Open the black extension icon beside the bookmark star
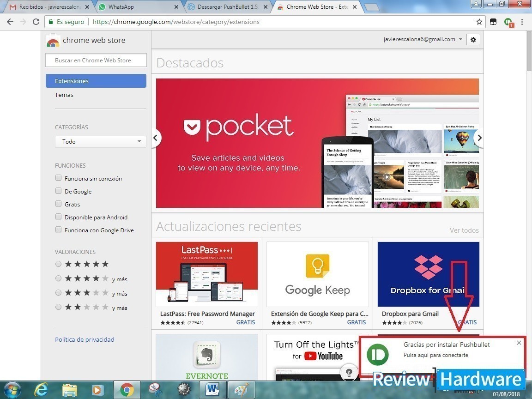532x399 pixels. pyautogui.click(x=493, y=22)
